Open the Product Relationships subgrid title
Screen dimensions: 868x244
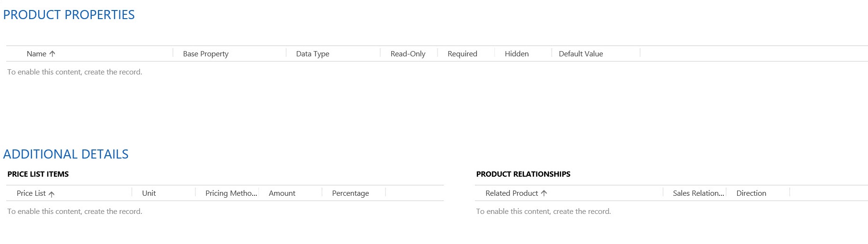pyautogui.click(x=523, y=174)
